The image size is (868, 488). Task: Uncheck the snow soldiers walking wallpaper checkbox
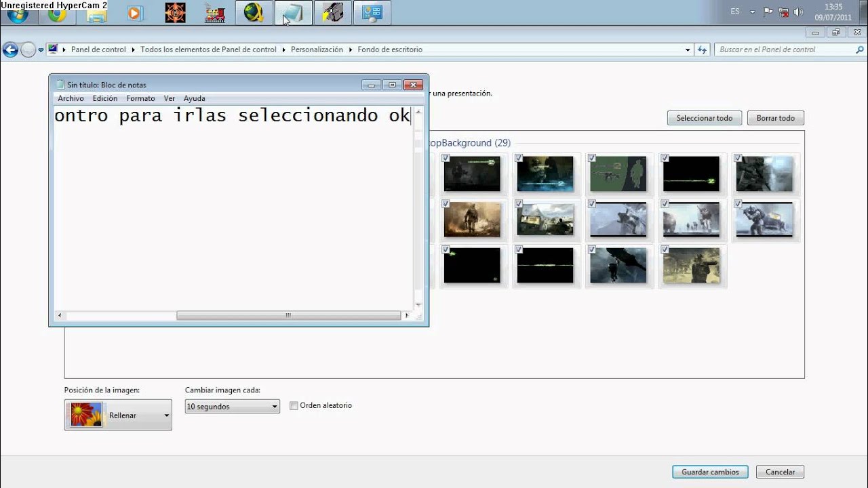click(x=665, y=204)
